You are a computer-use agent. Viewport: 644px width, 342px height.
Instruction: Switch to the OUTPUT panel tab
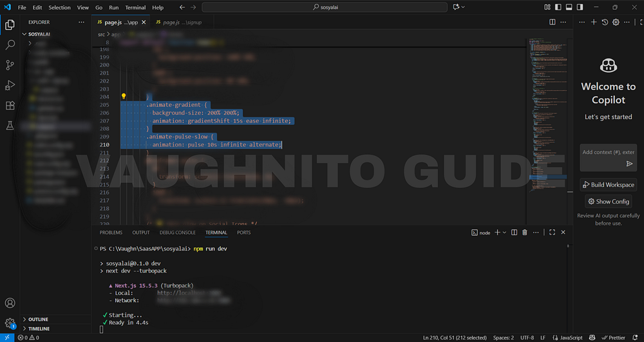[141, 233]
